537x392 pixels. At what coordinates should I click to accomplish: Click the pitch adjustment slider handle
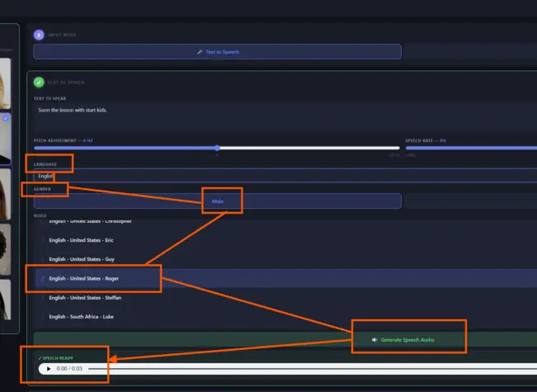(217, 148)
